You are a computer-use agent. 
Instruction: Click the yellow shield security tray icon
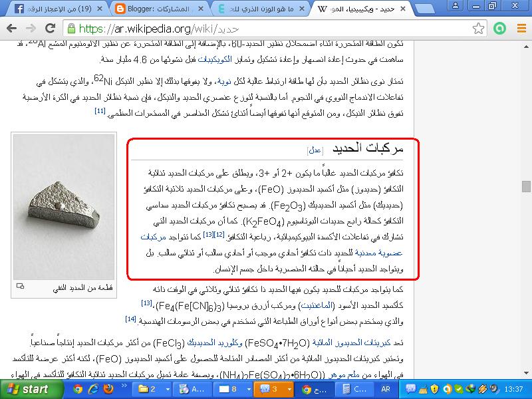point(435,389)
